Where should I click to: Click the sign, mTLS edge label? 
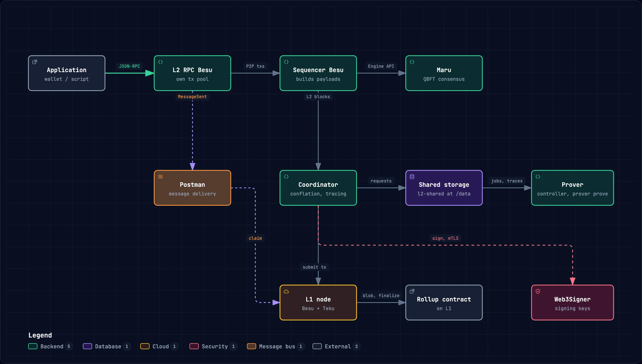point(445,238)
